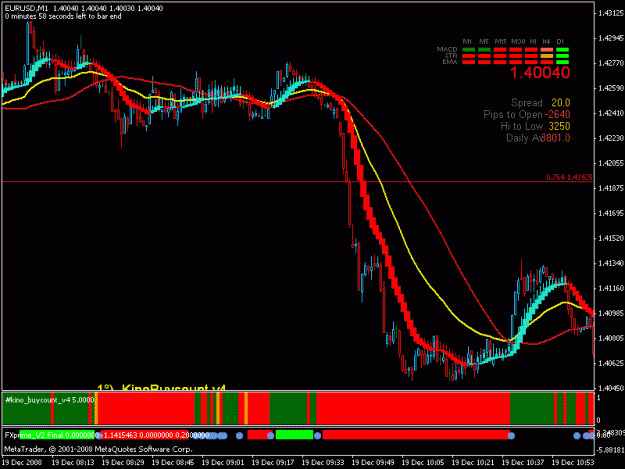Click the MACD M5 signal block
This screenshot has width=625, height=469.
484,50
